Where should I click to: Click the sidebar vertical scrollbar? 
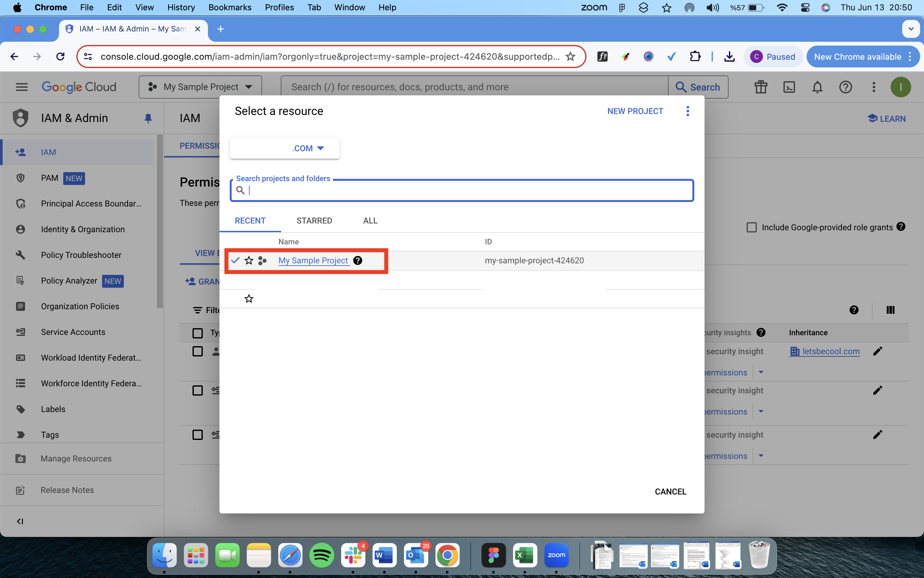(x=160, y=222)
